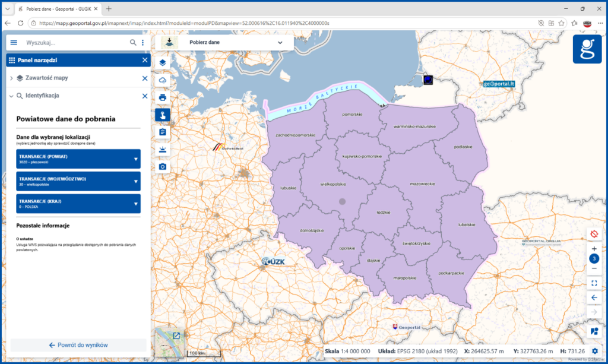
Task: Click the browser address bar URL
Action: (184, 23)
